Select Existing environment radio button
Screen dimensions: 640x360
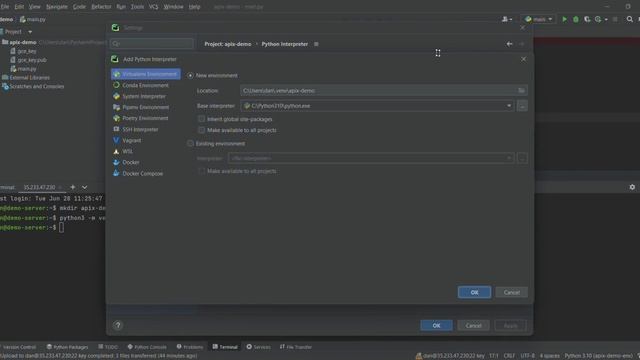(191, 144)
